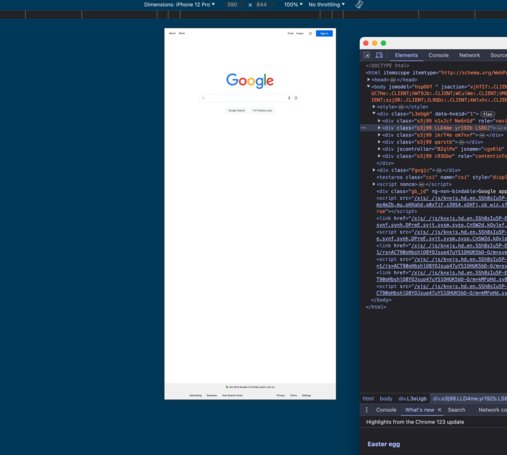
Task: Open the Business footer link
Action: (212, 395)
